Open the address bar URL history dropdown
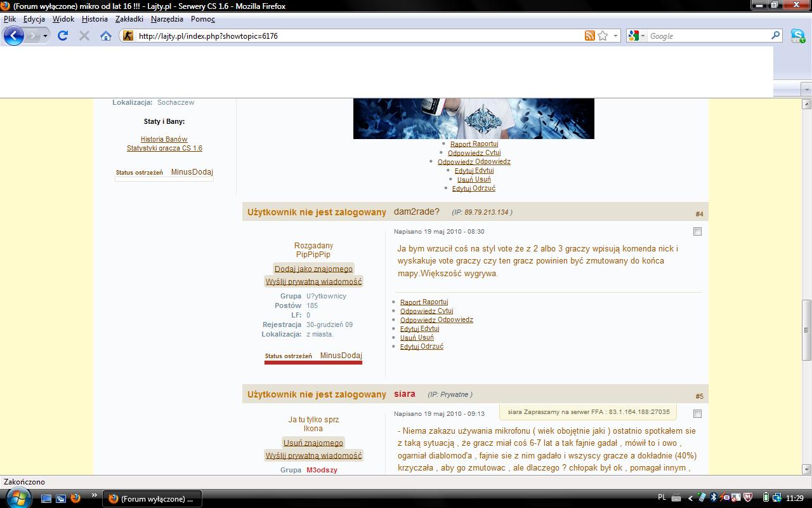Viewport: 812px width, 508px height. tap(615, 36)
